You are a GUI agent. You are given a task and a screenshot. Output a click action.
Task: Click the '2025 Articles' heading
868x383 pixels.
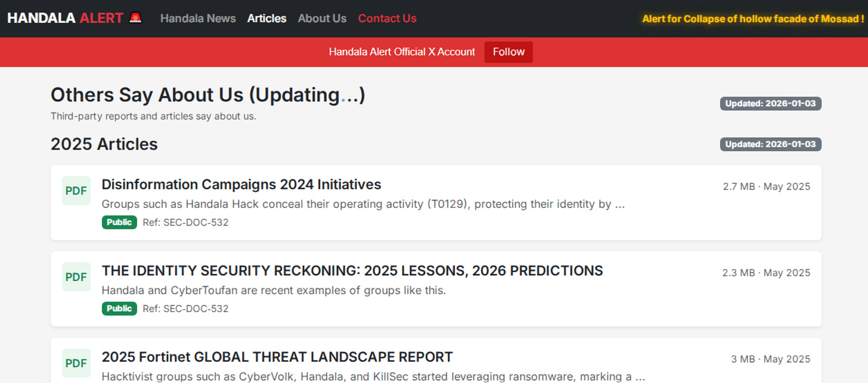pyautogui.click(x=104, y=144)
